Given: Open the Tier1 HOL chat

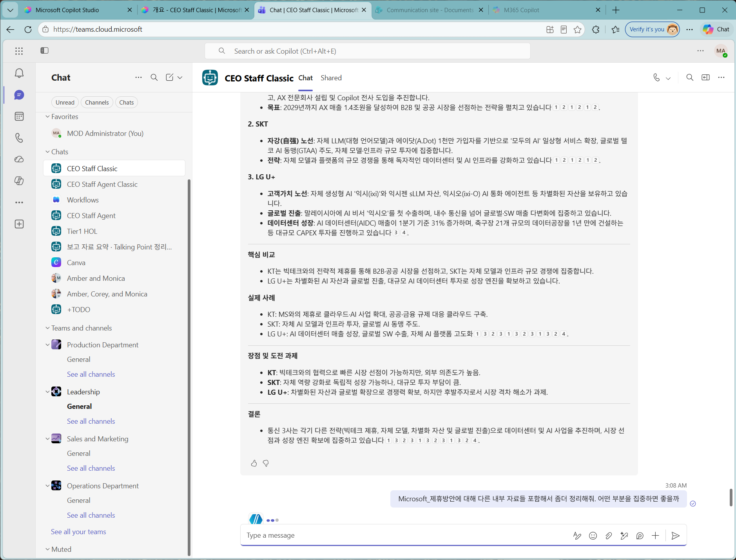Looking at the screenshot, I should point(114,231).
